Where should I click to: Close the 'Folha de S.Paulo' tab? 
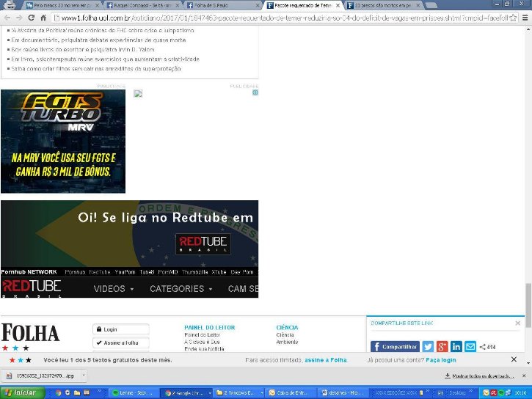[258, 5]
